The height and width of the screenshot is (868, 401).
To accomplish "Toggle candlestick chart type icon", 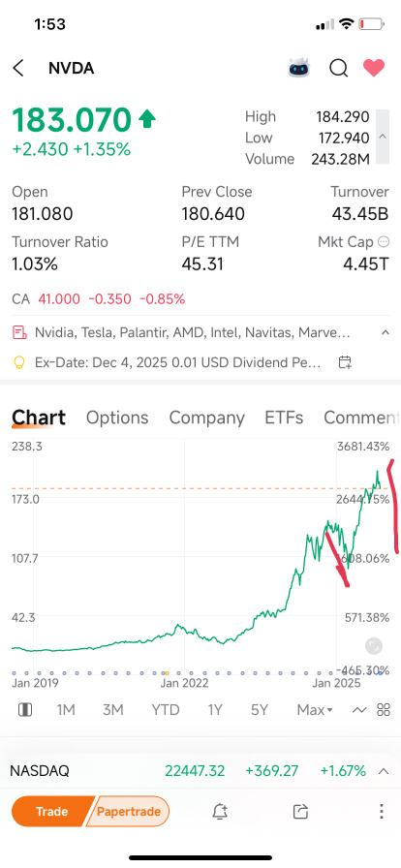I will [25, 710].
